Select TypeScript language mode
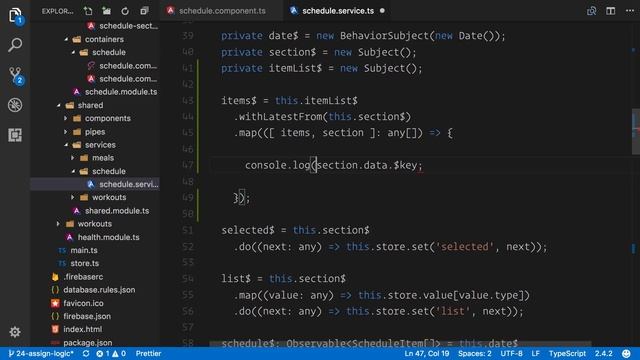Viewport: 640px width, 360px height. coord(567,353)
